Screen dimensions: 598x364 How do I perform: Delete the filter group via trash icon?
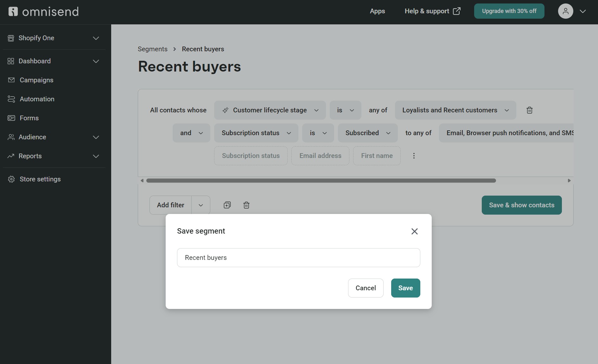point(246,205)
